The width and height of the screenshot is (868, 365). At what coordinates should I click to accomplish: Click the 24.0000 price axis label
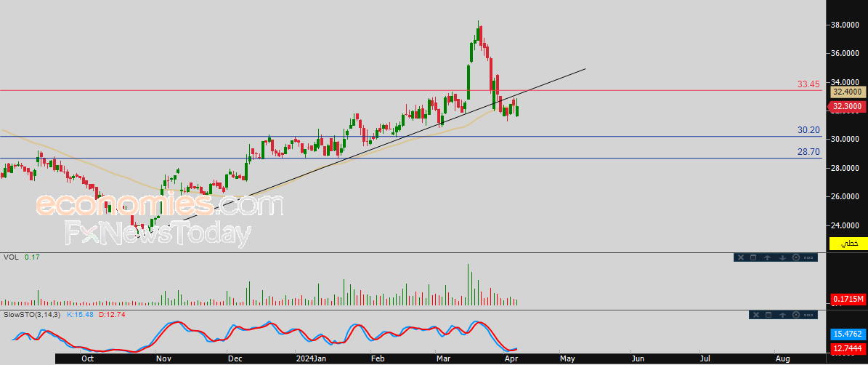click(x=845, y=225)
